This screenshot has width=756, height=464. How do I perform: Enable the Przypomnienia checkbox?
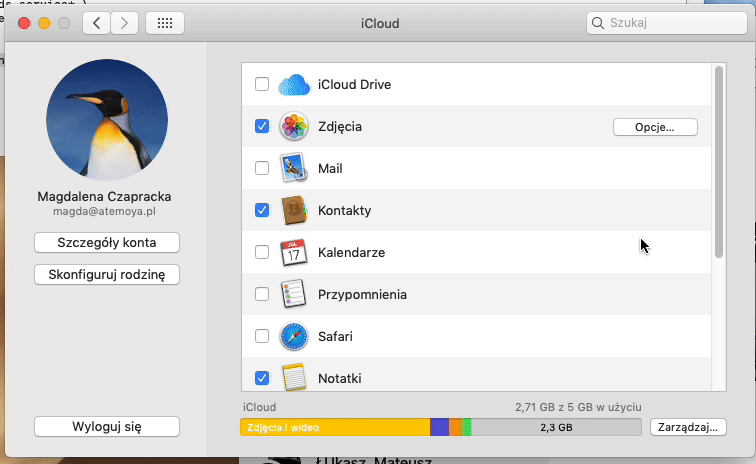click(x=262, y=294)
